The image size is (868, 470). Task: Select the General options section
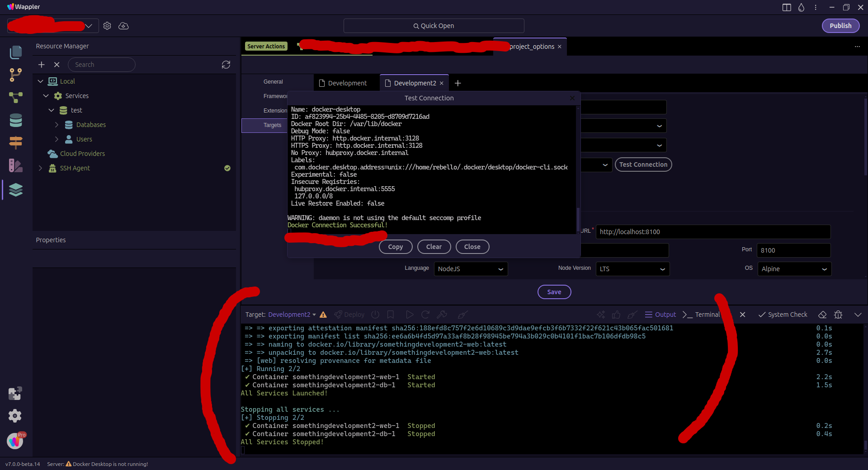273,82
